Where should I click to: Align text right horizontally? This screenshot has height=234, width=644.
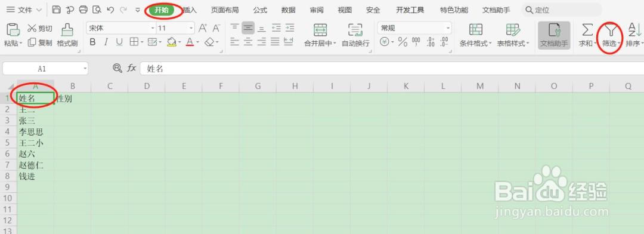click(x=262, y=42)
